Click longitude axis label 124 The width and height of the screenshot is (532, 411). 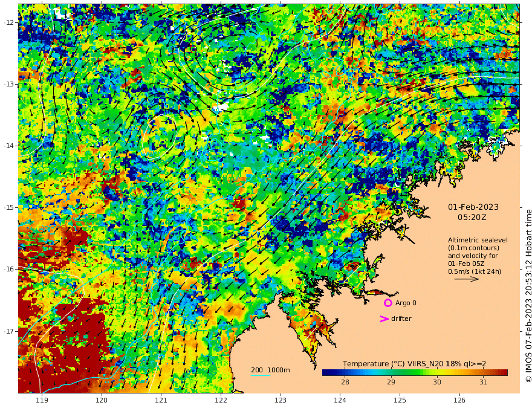[340, 401]
